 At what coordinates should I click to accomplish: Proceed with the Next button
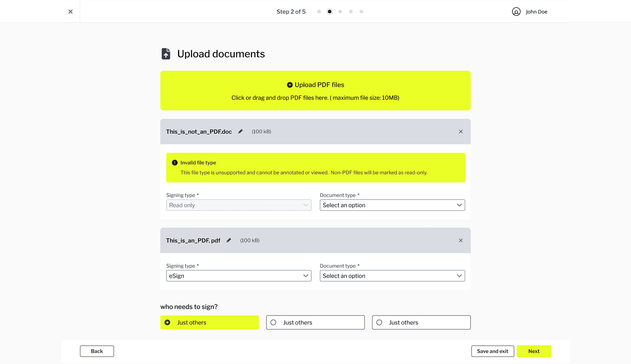tap(534, 351)
